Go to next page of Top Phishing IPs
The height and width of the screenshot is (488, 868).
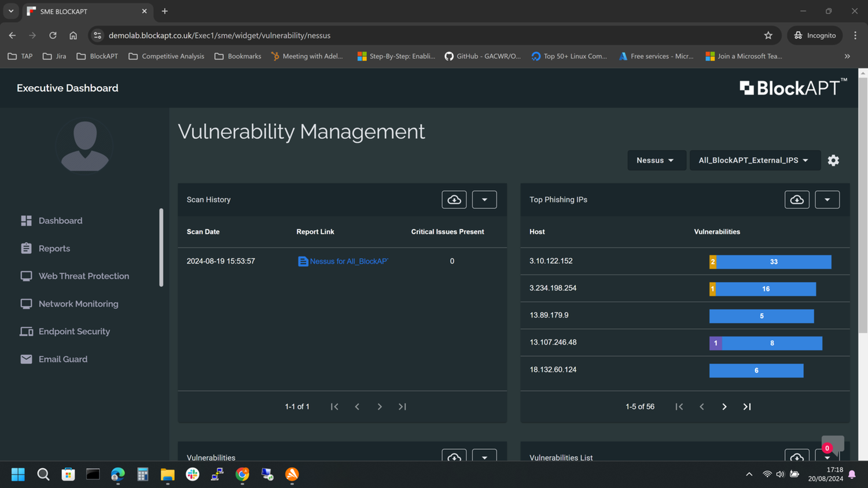724,406
